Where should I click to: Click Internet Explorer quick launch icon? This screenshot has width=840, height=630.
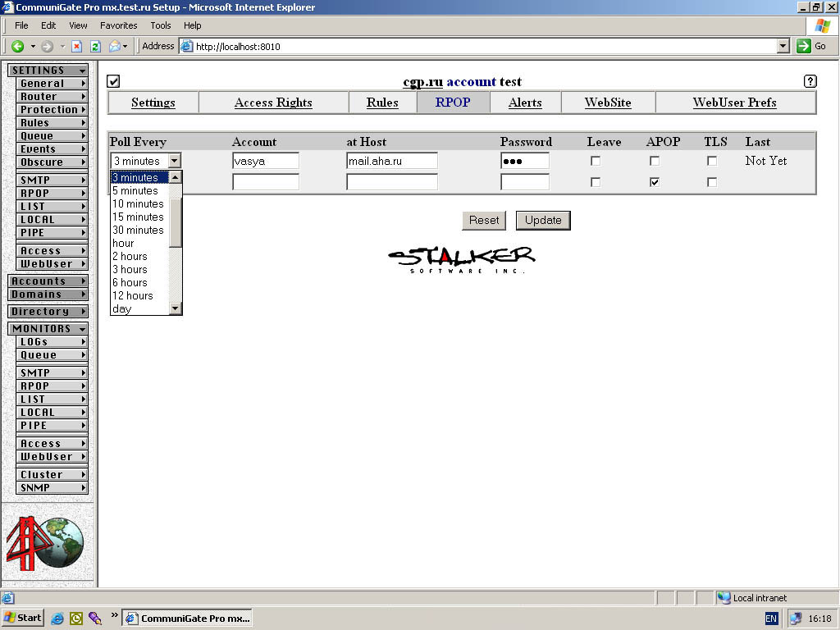pyautogui.click(x=57, y=619)
